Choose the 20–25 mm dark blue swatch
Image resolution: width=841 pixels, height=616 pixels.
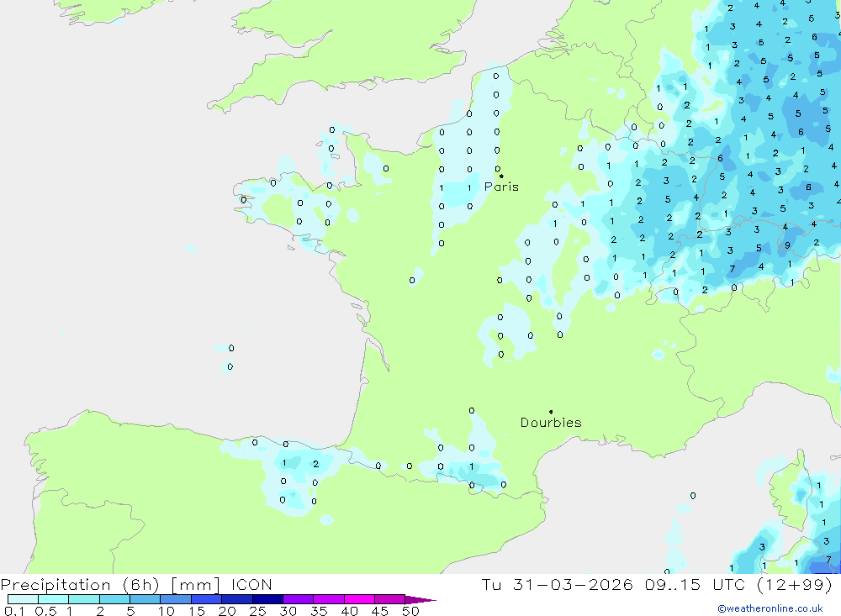237,599
